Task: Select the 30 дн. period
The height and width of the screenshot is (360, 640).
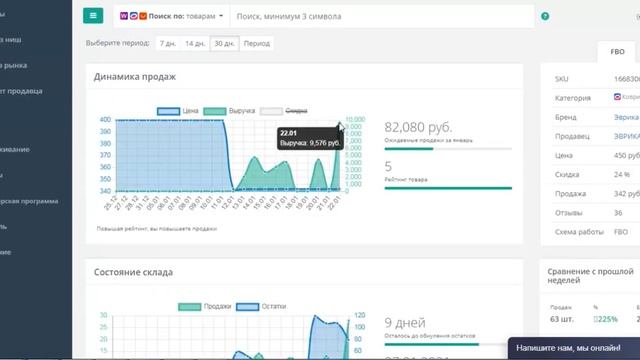Action: [x=224, y=43]
